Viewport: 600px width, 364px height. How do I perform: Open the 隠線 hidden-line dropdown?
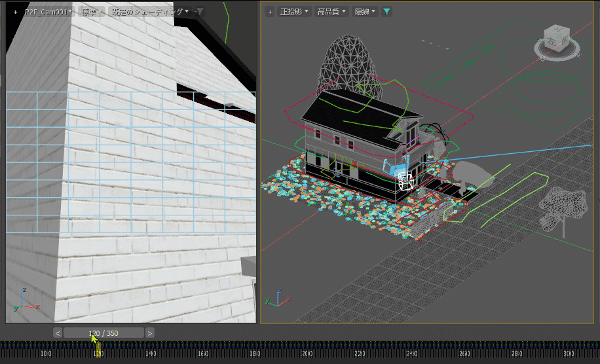365,12
